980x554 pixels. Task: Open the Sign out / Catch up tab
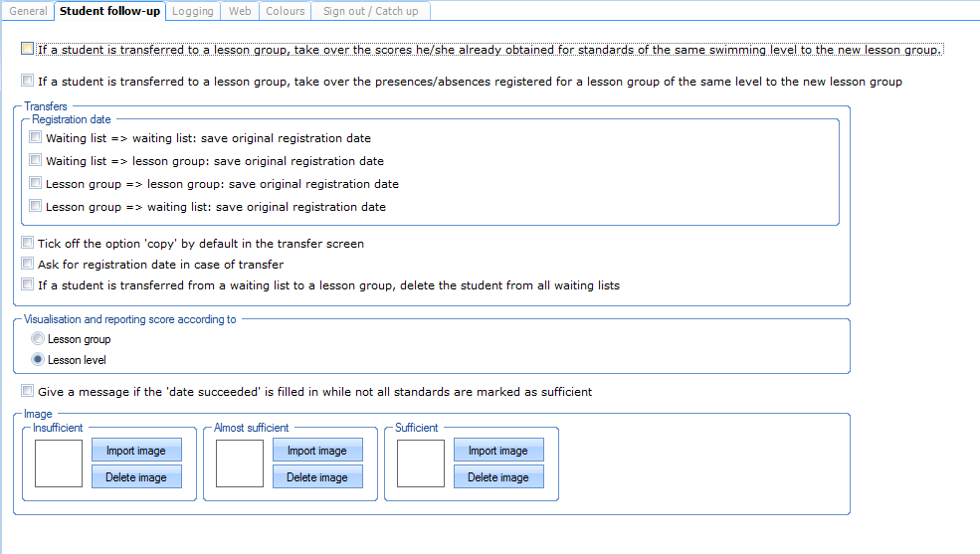tap(370, 11)
